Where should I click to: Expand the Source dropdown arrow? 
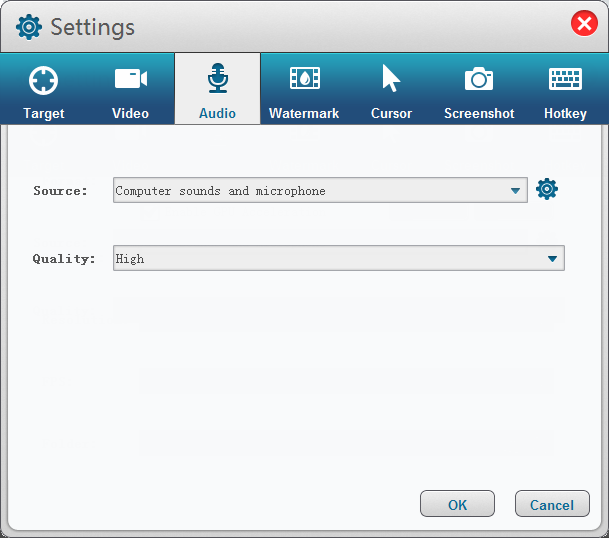click(x=515, y=191)
